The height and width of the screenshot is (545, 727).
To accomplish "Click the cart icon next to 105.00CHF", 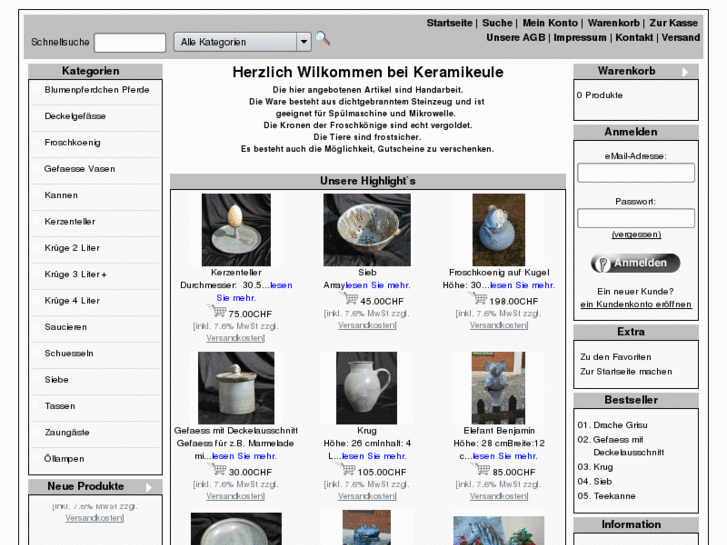I will click(345, 469).
